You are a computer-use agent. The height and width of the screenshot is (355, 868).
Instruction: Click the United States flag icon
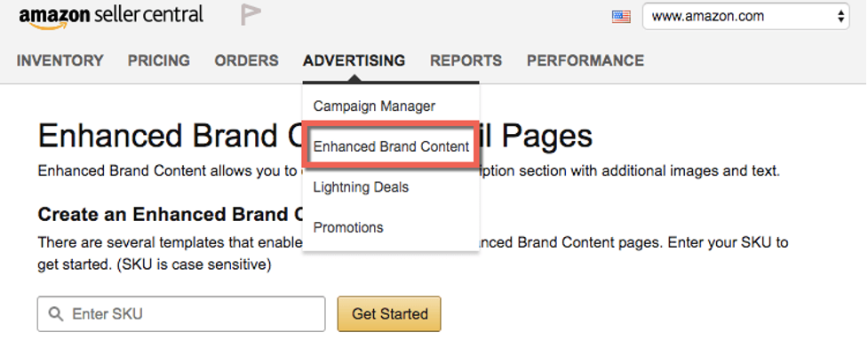click(621, 16)
